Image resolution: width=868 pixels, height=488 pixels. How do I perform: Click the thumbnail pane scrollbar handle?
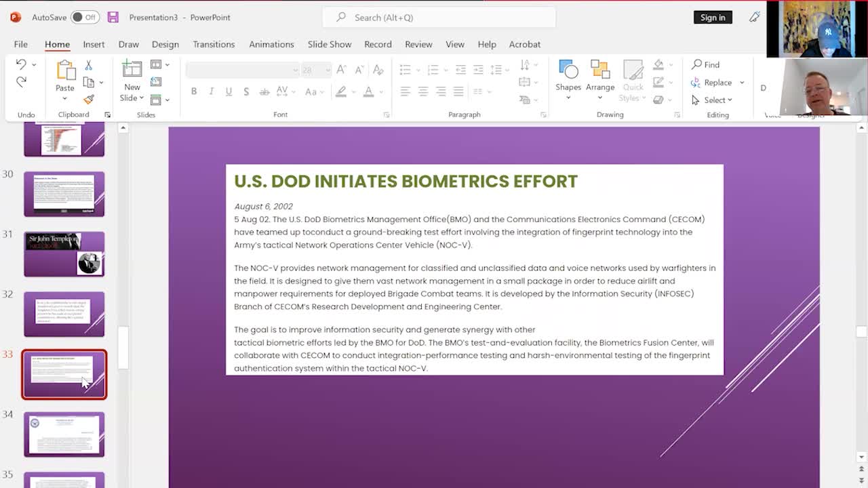(x=123, y=348)
